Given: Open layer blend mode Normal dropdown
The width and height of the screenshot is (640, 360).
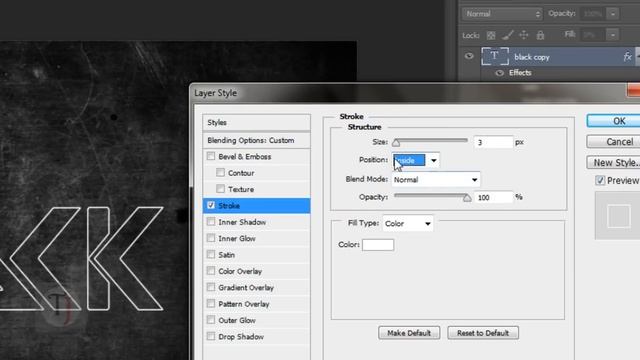Looking at the screenshot, I should (x=502, y=14).
